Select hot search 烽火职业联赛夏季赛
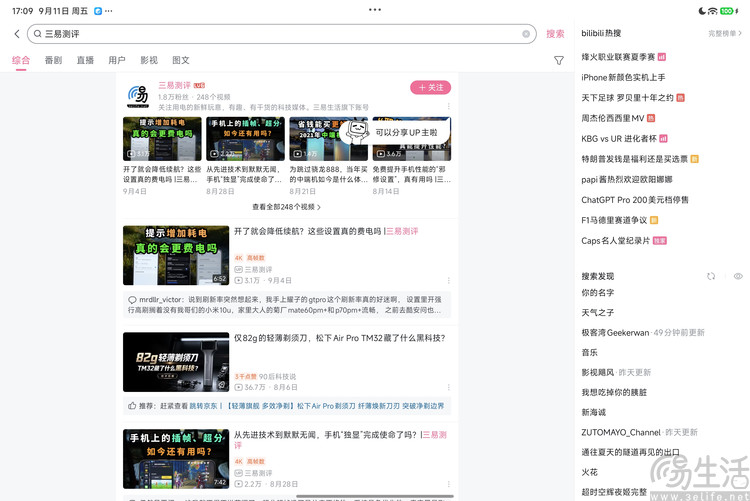Image resolution: width=750 pixels, height=501 pixels. [618, 57]
